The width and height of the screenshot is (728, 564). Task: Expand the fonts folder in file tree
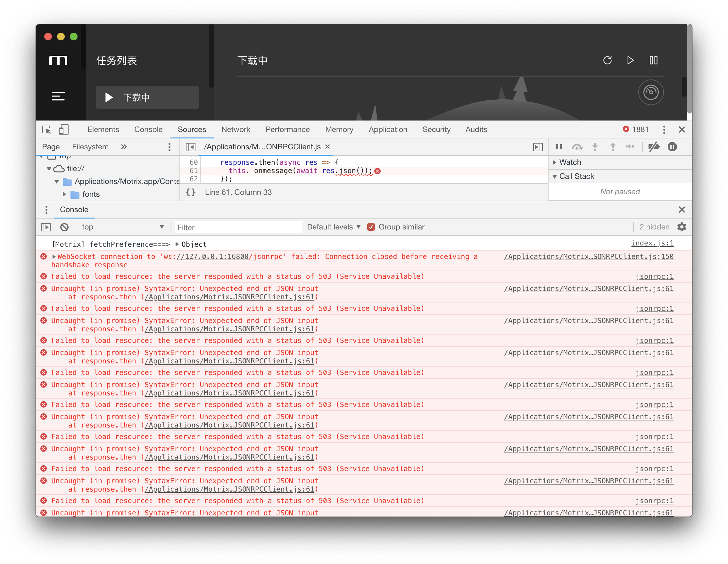pyautogui.click(x=65, y=194)
